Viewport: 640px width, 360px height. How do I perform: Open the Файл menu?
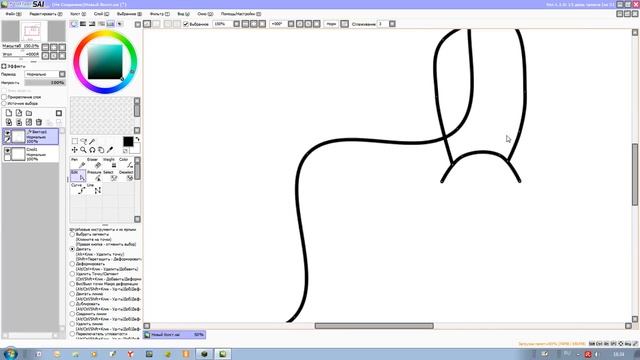pos(13,14)
